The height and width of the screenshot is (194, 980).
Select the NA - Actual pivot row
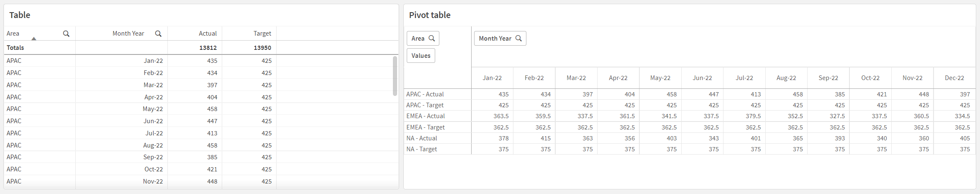tap(421, 138)
